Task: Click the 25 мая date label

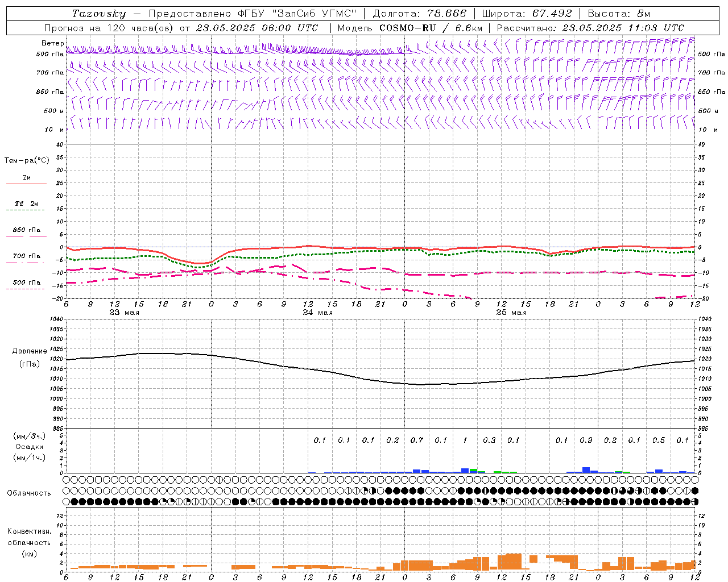Action: coord(511,313)
